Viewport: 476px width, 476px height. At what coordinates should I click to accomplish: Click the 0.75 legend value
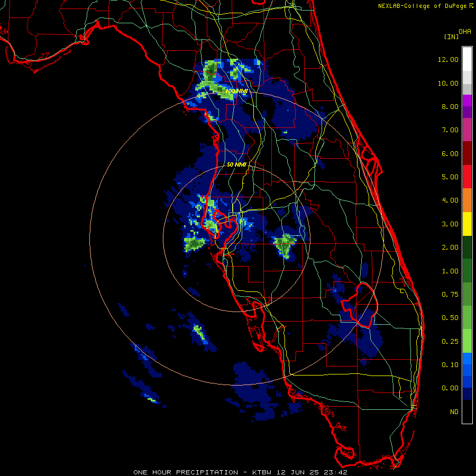pos(450,295)
